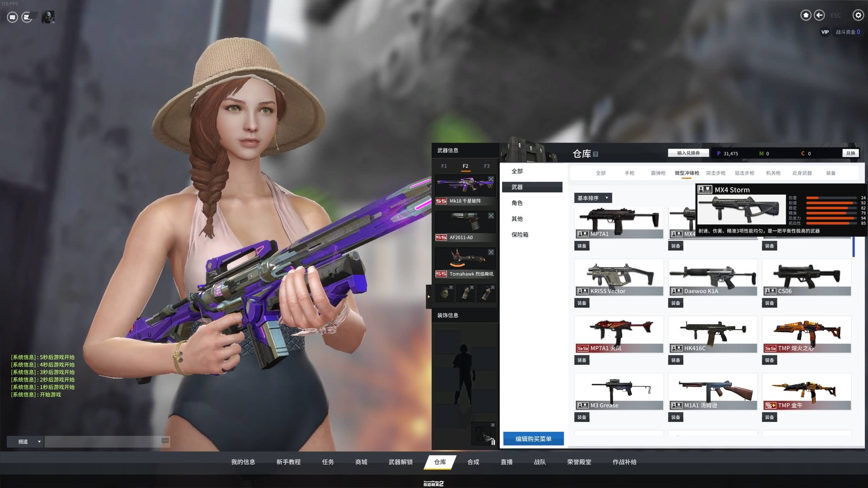The height and width of the screenshot is (488, 868).
Task: Click the help question mark beside 仓库
Action: pyautogui.click(x=596, y=154)
